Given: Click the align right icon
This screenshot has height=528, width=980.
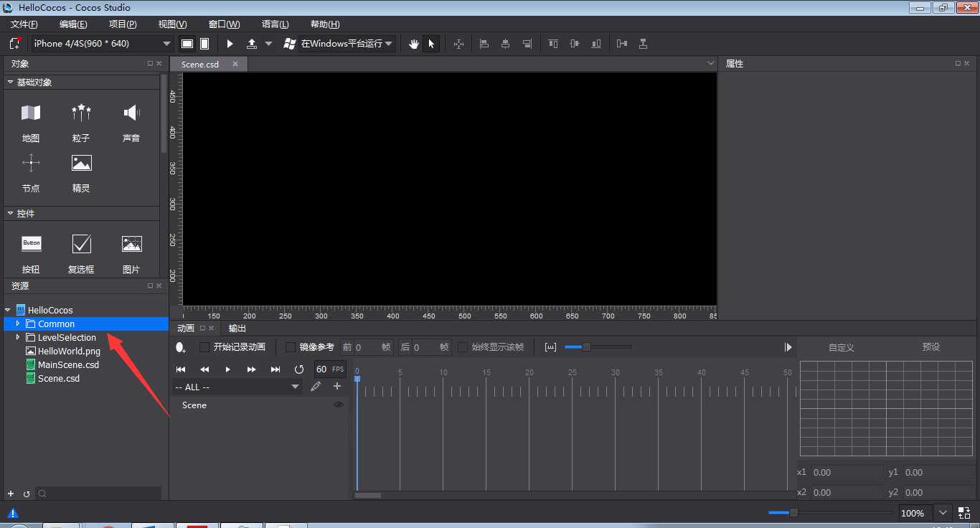Looking at the screenshot, I should point(527,44).
